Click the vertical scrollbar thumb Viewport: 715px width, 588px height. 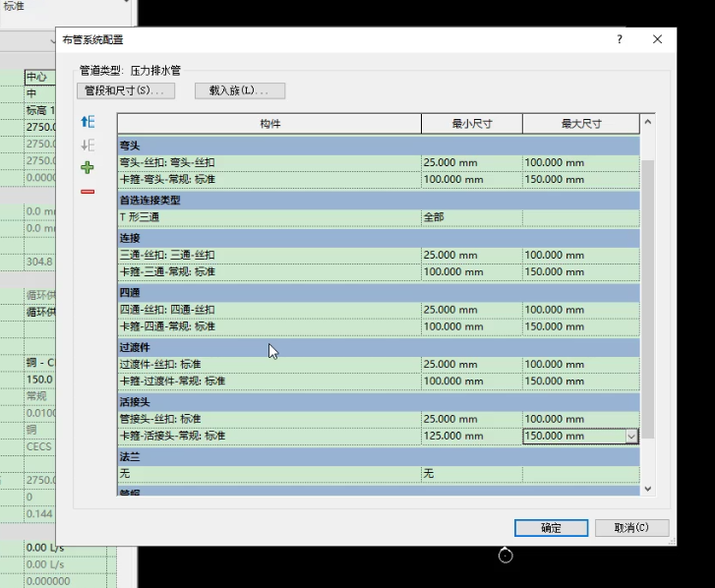click(x=647, y=299)
